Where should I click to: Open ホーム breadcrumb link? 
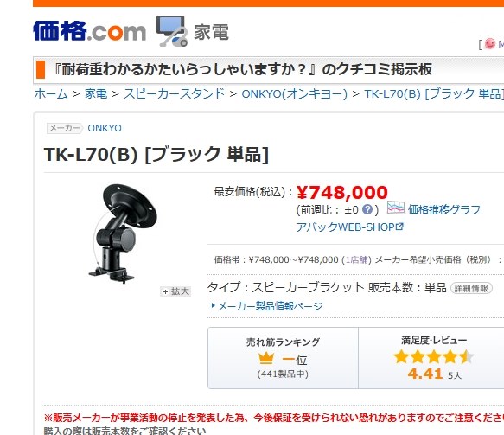tap(51, 94)
